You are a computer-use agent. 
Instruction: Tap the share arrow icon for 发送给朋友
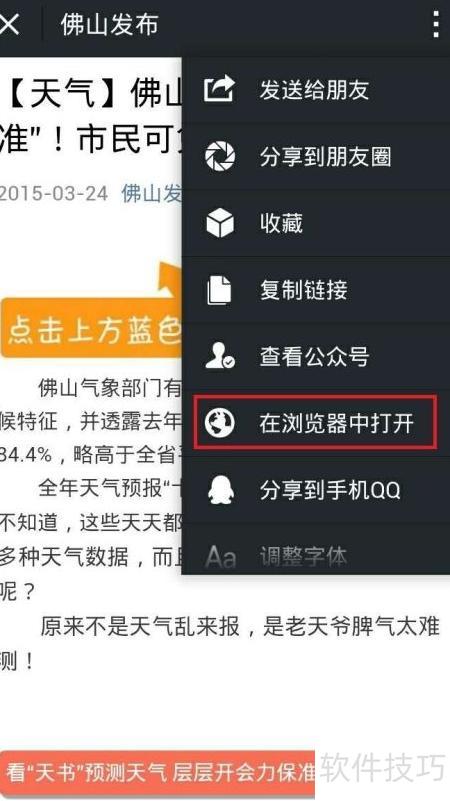[x=220, y=89]
